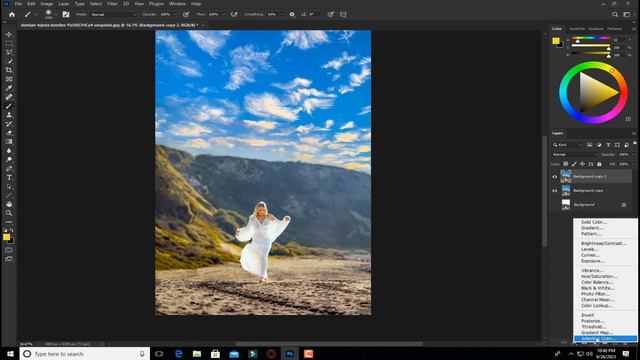This screenshot has height=360, width=640.
Task: Toggle pressure for size button
Action: coord(331,14)
